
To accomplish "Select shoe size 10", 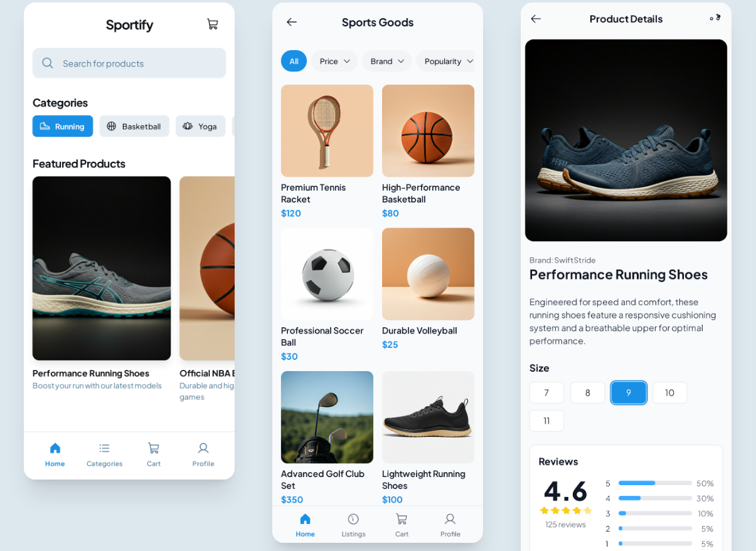I will (669, 392).
